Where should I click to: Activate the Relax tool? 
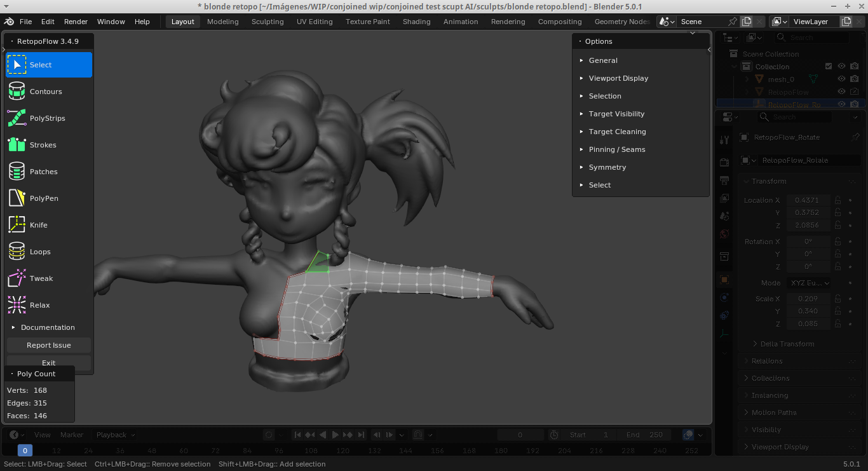click(49, 305)
